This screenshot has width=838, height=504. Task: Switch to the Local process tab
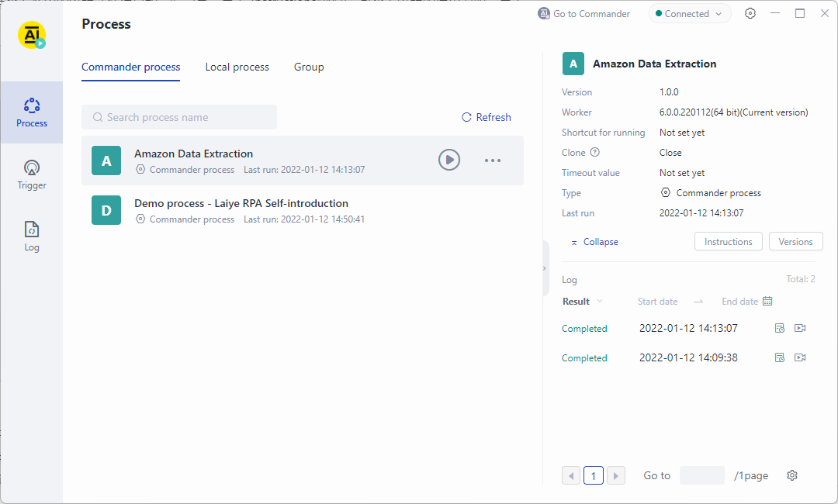tap(237, 67)
